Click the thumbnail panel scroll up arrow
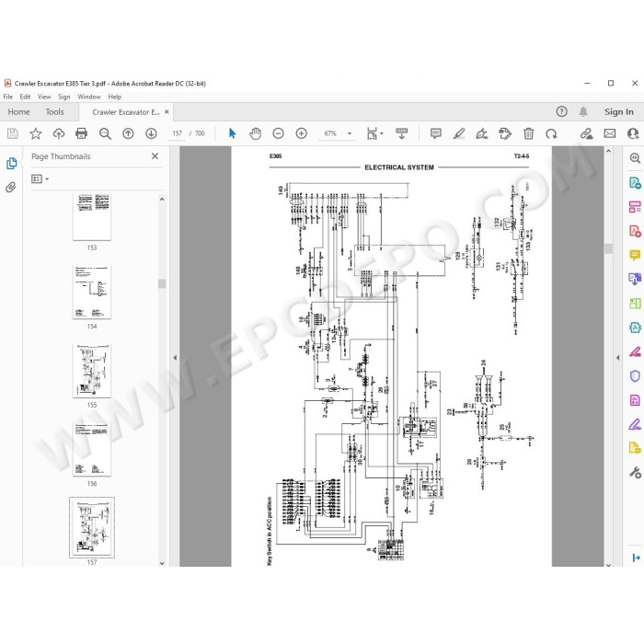 coord(162,200)
